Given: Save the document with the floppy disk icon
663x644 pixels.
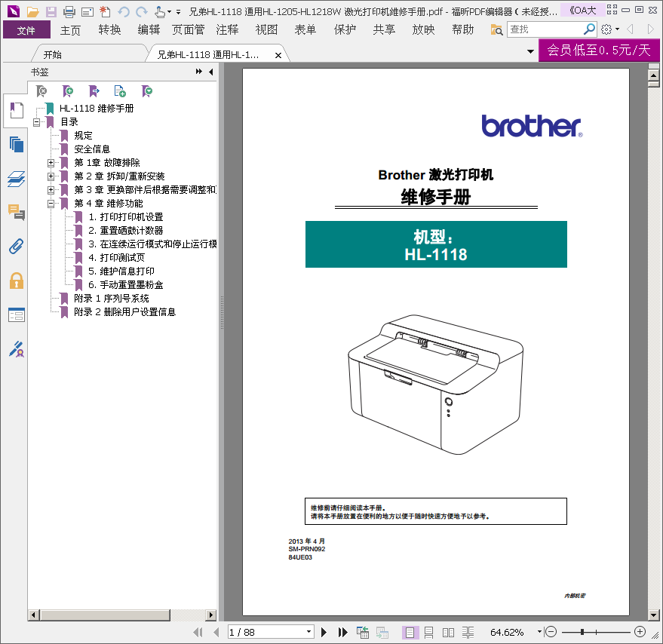Looking at the screenshot, I should click(51, 11).
